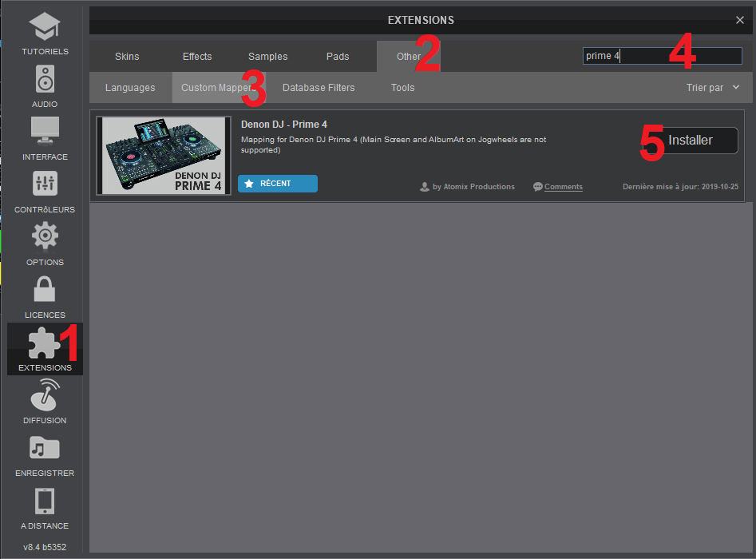
Task: Select the Pads tab
Action: pos(338,57)
